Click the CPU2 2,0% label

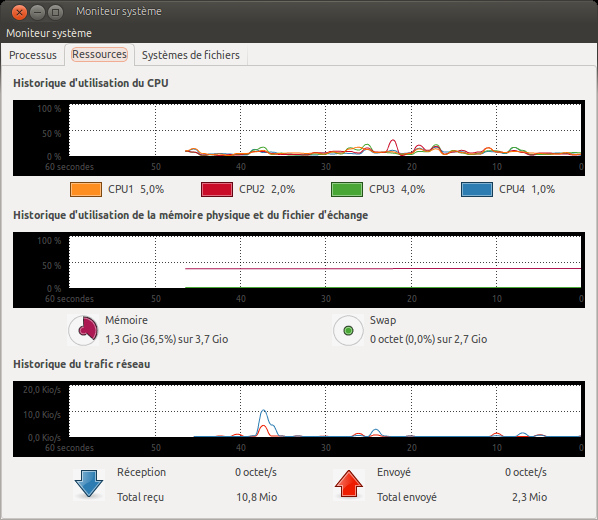click(x=267, y=189)
